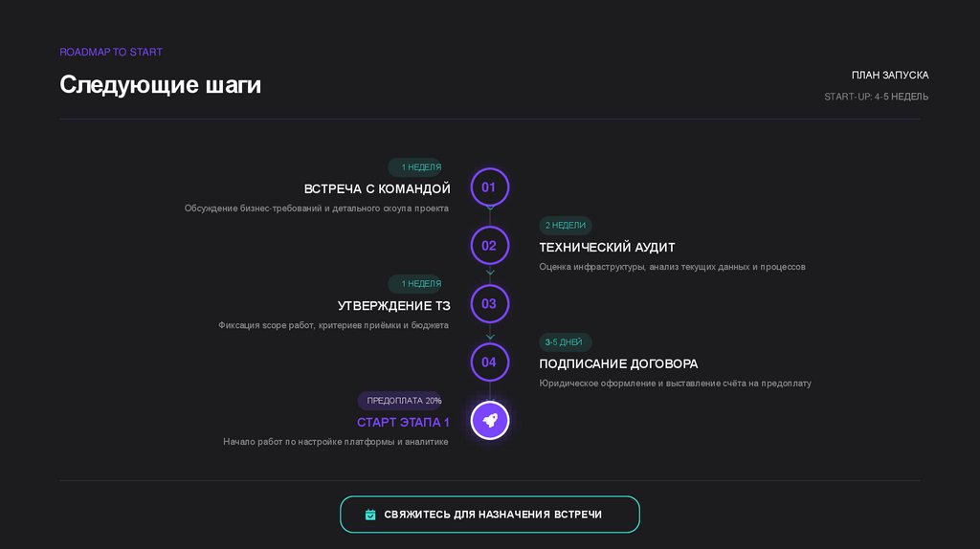Click the '3-5 ДНЕЙ' duration badge
The image size is (980, 549).
coord(565,342)
